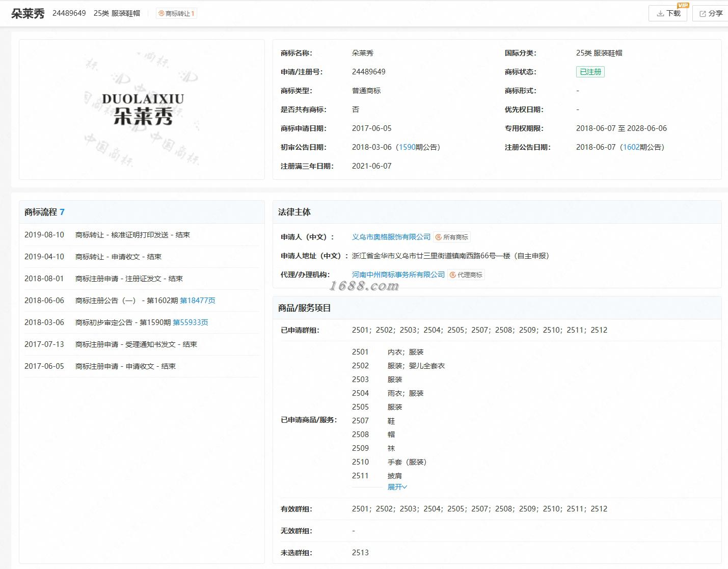Click the exclusive period 2018-06-07 至 2028-06-06
Image resolution: width=728 pixels, height=569 pixels.
622,128
